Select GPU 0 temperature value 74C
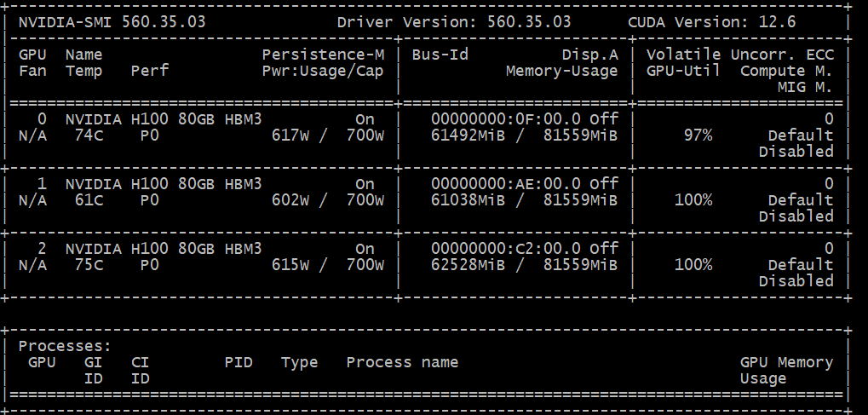This screenshot has width=868, height=415. coord(89,135)
